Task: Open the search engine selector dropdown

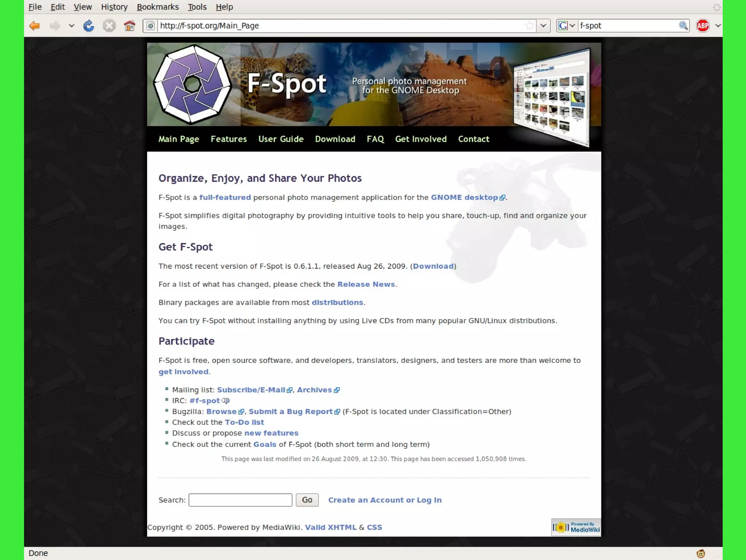Action: coord(567,26)
